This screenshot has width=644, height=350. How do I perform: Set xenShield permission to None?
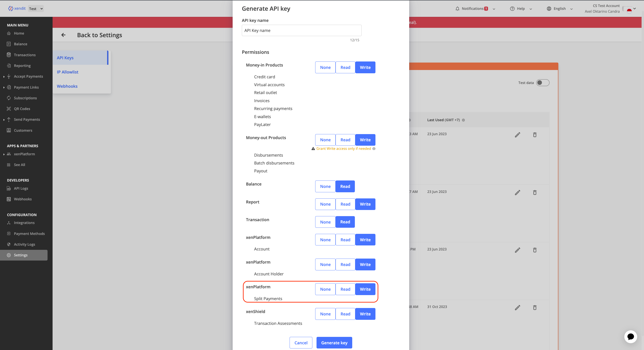tap(325, 314)
